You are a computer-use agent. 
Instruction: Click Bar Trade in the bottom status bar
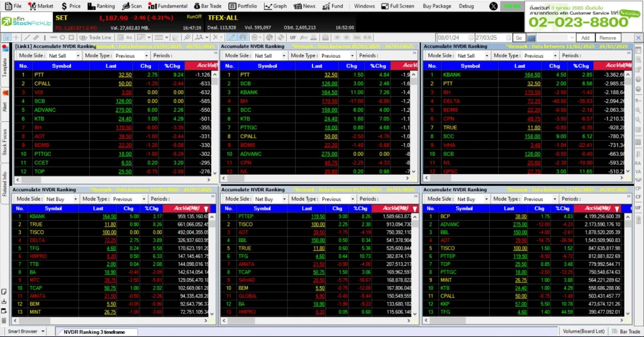(x=626, y=331)
